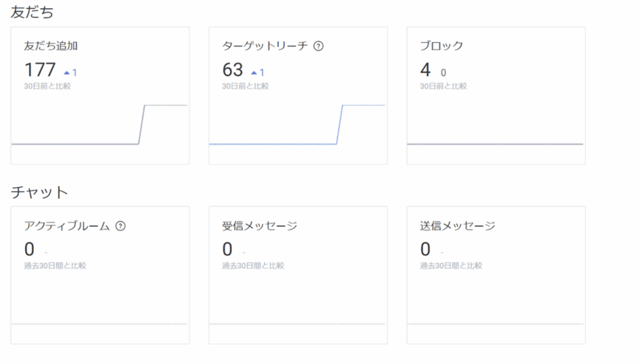Click 過去30日間と比較 under 送信メッセージ

pos(451,266)
